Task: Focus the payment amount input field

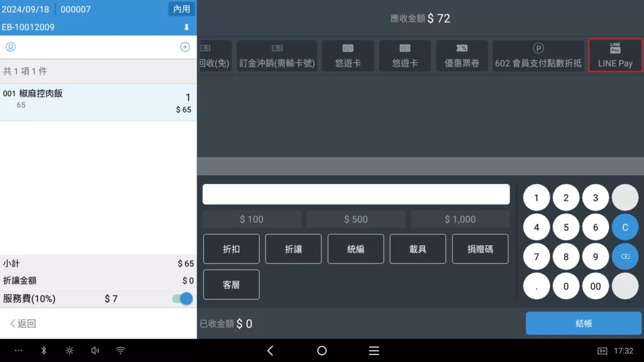Action: point(356,194)
